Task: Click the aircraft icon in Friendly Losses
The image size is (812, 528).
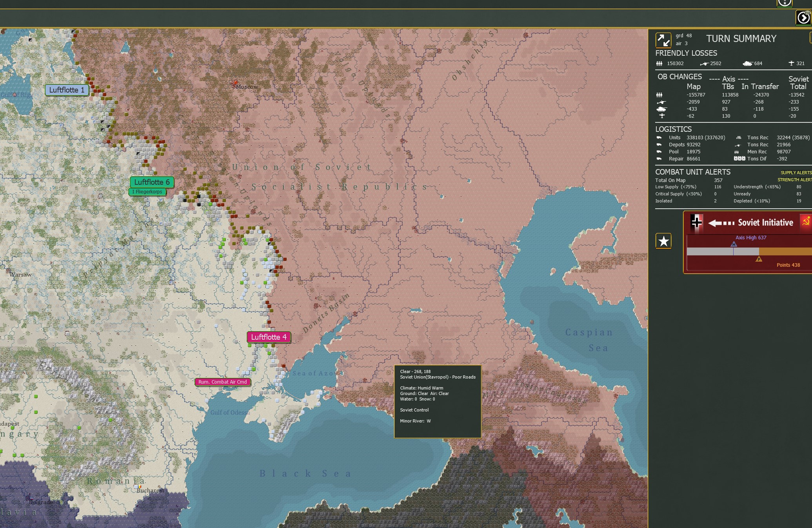Action: coord(791,63)
